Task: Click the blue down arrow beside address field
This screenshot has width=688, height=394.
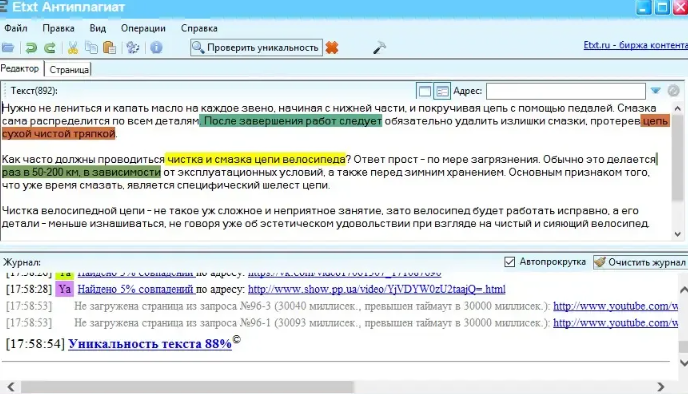Action: click(656, 91)
